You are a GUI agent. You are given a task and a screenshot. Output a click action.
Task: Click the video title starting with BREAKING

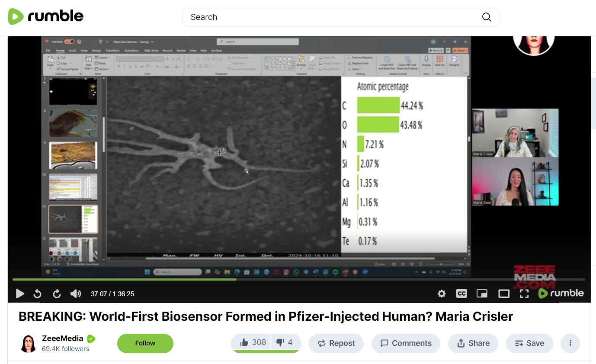click(x=266, y=316)
